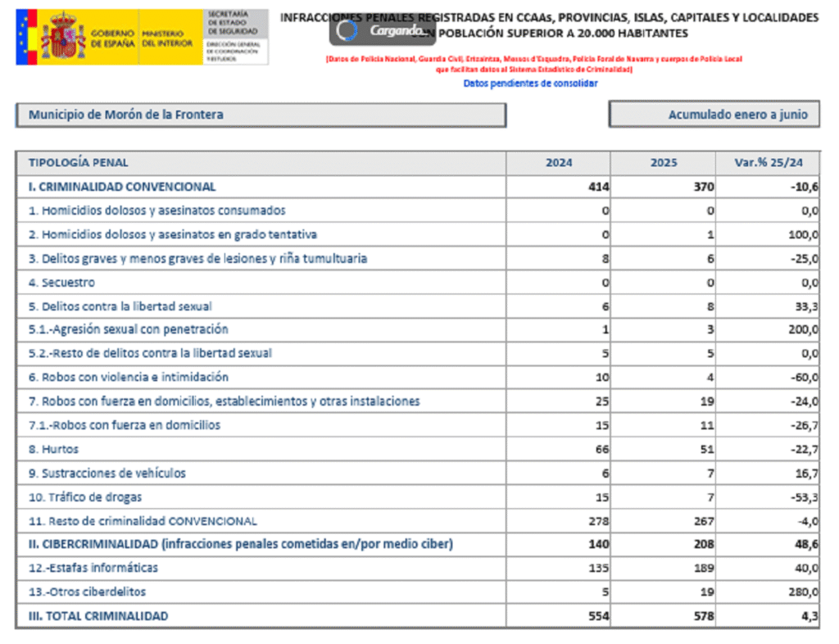Click the Gobierno de España coat of arms logo
This screenshot has height=644, width=839.
pos(62,36)
